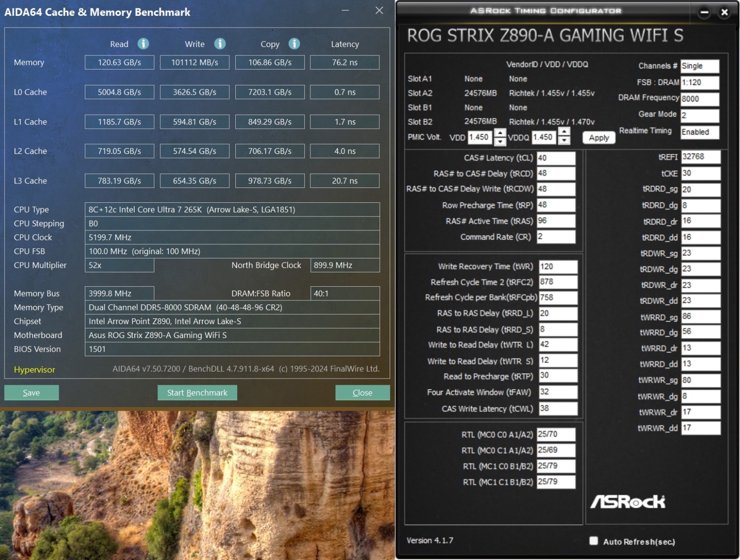Click the Gear Mode value field

click(700, 115)
